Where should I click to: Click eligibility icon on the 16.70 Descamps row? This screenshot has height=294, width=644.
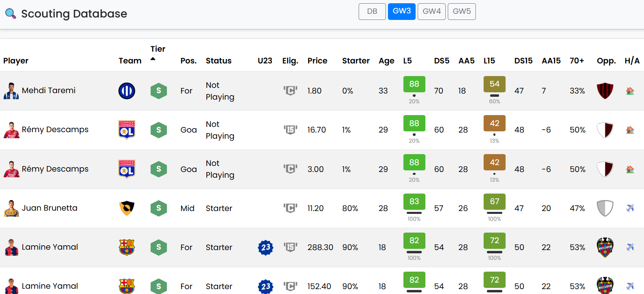point(290,130)
